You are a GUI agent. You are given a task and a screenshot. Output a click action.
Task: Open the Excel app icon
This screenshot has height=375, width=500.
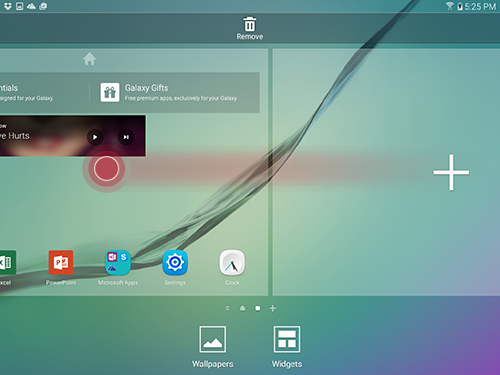7,262
